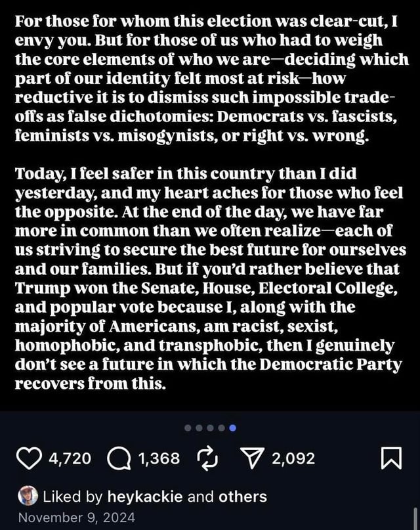This screenshot has width=420, height=530.
Task: Like the post with the heart icon
Action: pos(28,458)
